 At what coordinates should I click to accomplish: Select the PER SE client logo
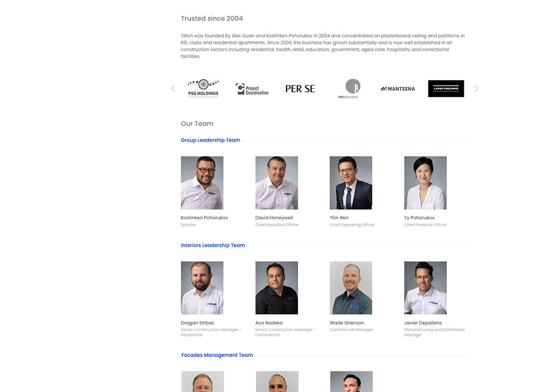[300, 89]
